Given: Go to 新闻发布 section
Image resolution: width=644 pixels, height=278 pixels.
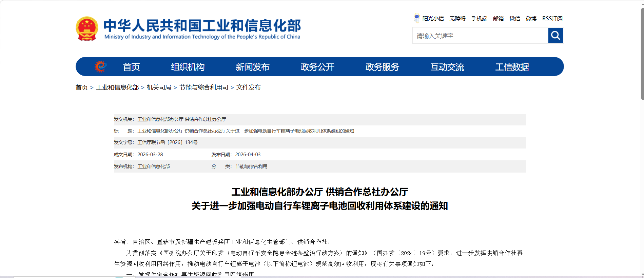Looking at the screenshot, I should tap(252, 67).
